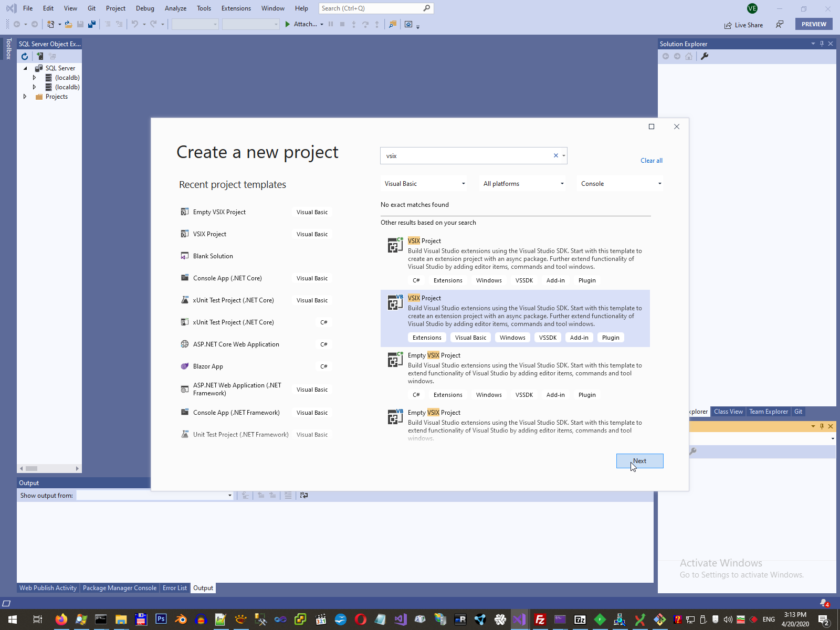Screen dimensions: 840x630
Task: Switch to the Package Manager Console tab
Action: click(120, 588)
